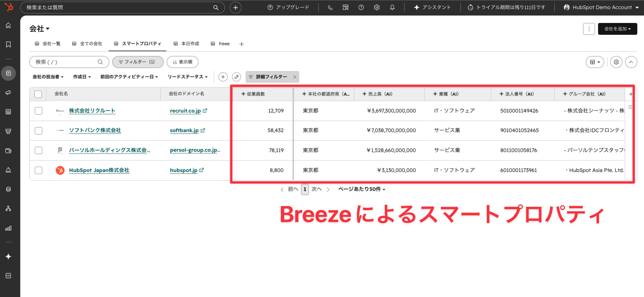Click the search magnifier in top bar
This screenshot has width=644, height=297.
[x=216, y=7]
